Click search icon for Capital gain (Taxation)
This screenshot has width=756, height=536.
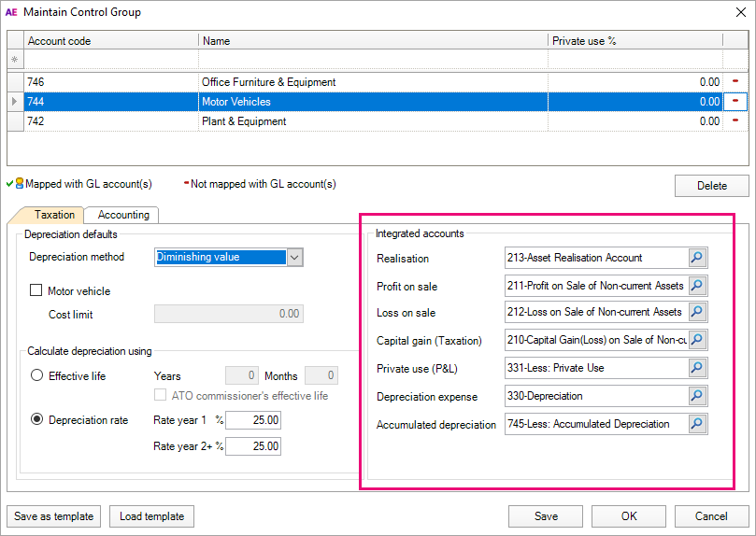pyautogui.click(x=697, y=340)
